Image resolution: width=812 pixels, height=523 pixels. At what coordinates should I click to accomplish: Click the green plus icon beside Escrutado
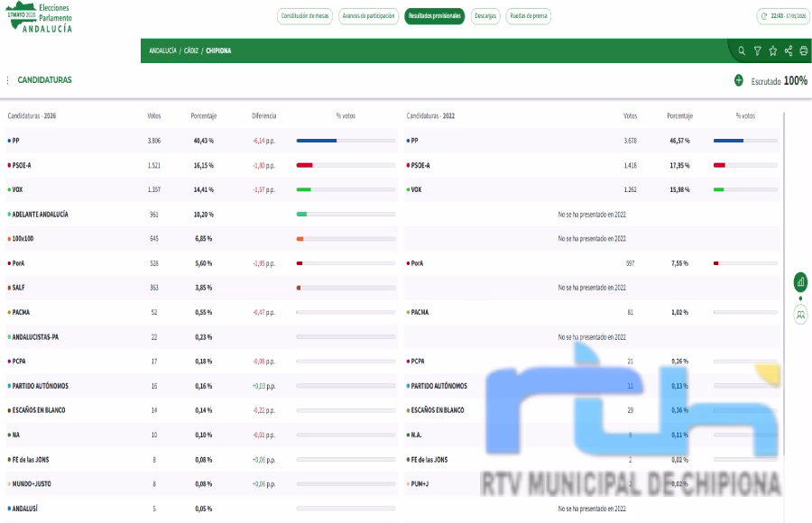tap(738, 80)
